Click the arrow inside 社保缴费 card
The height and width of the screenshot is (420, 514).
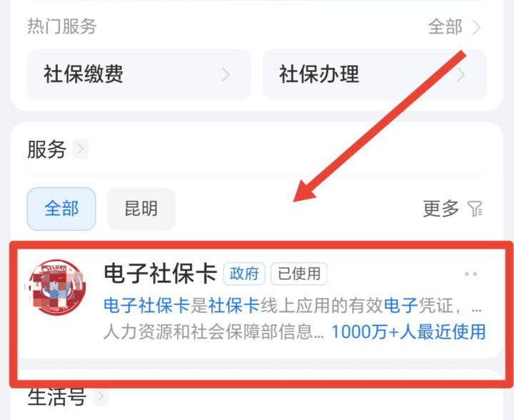(226, 75)
